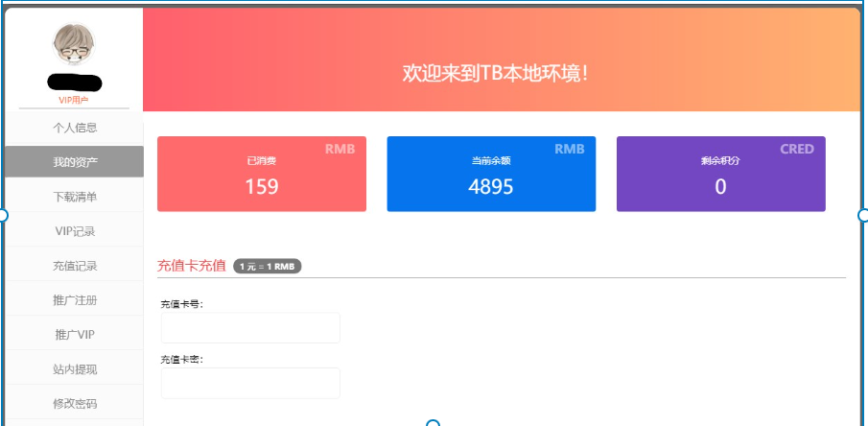The width and height of the screenshot is (868, 426).
Task: Click the 充值卡充值 section heading
Action: point(191,266)
